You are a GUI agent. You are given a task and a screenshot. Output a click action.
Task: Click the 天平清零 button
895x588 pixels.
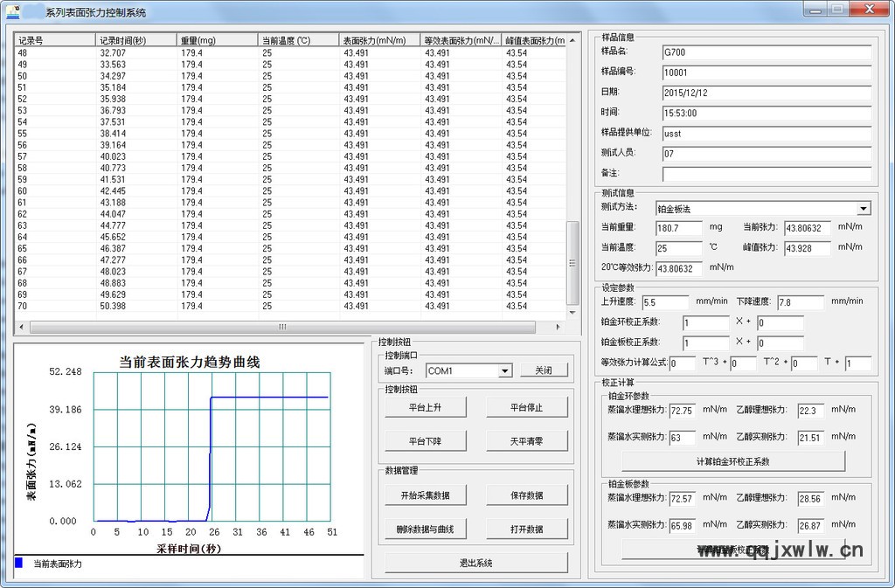tap(527, 441)
